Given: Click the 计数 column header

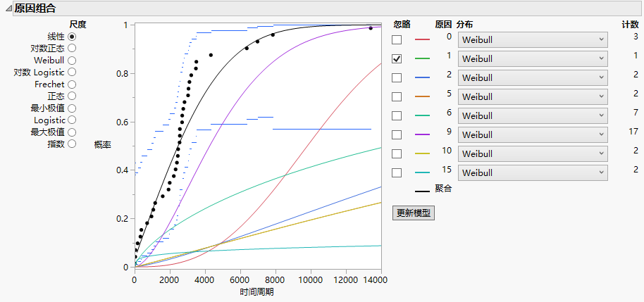Looking at the screenshot, I should (x=630, y=25).
